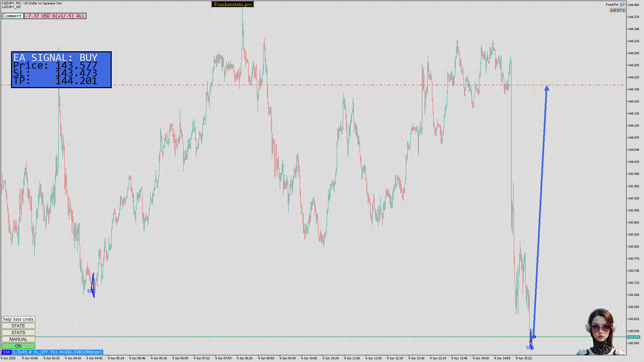Click the 1.5x45.0 KL_OFF TK1.9 status text
This screenshot has width=644, height=362.
57,352
